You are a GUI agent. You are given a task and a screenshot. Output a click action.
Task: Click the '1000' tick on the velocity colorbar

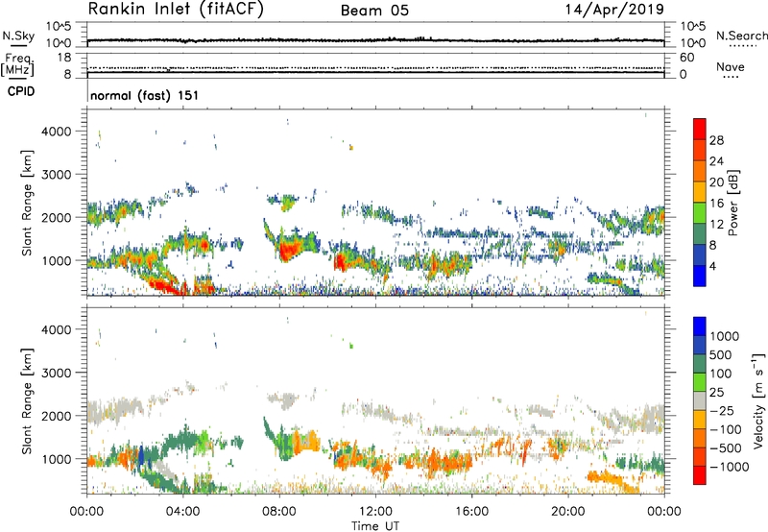[724, 336]
